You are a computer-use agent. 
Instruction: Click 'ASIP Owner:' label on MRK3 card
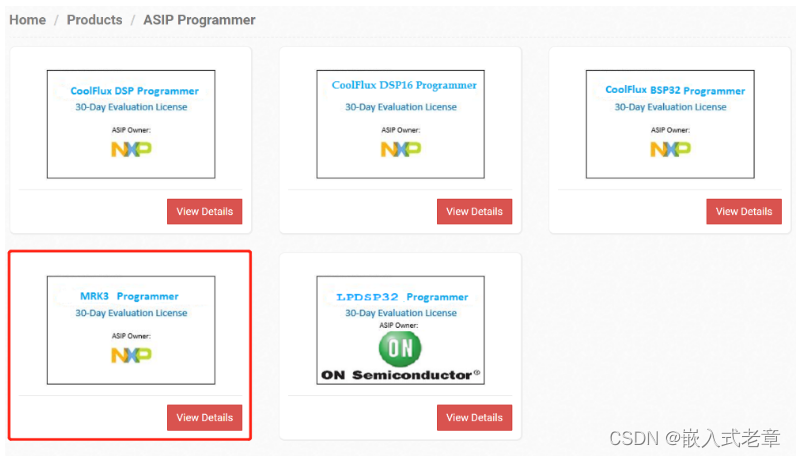[131, 336]
